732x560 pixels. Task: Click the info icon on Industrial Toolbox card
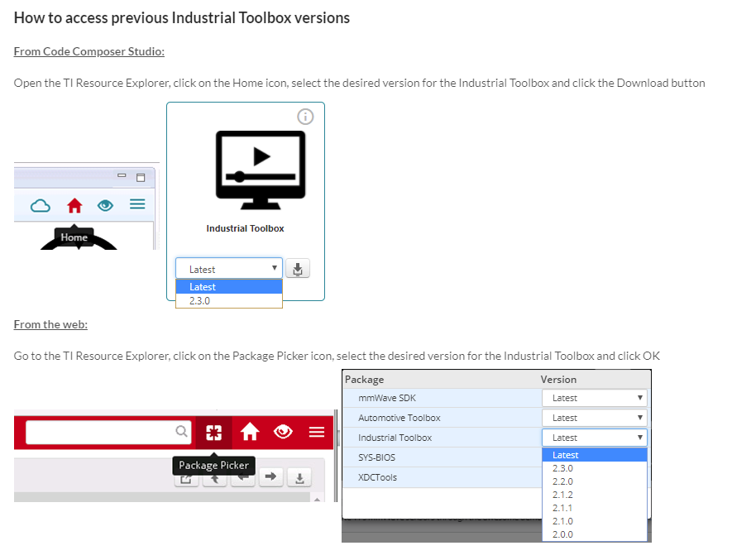(305, 117)
